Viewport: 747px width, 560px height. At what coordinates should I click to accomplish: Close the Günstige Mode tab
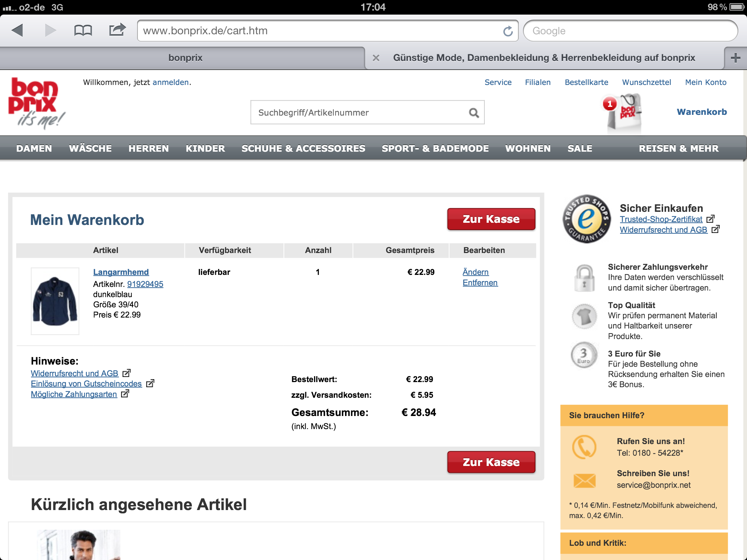pyautogui.click(x=376, y=58)
